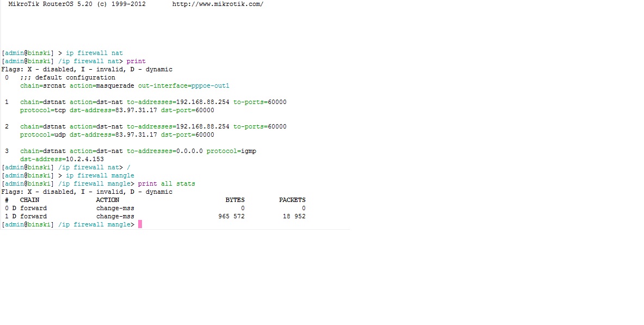Click the pink cursor at the mangle prompt

(140, 224)
